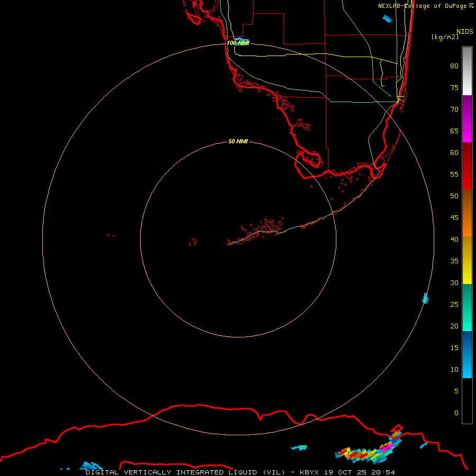
Task: Click the 80 value on the scale
Action: point(454,66)
